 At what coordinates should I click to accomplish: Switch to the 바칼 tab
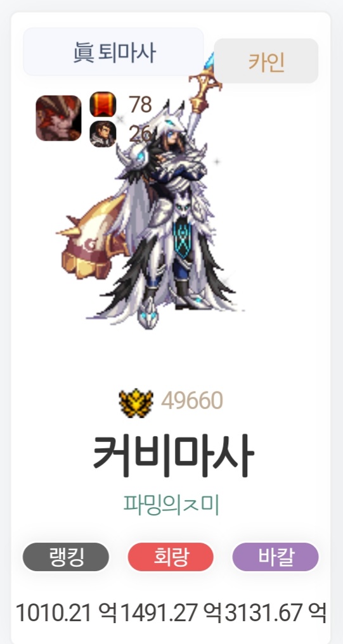click(x=276, y=557)
